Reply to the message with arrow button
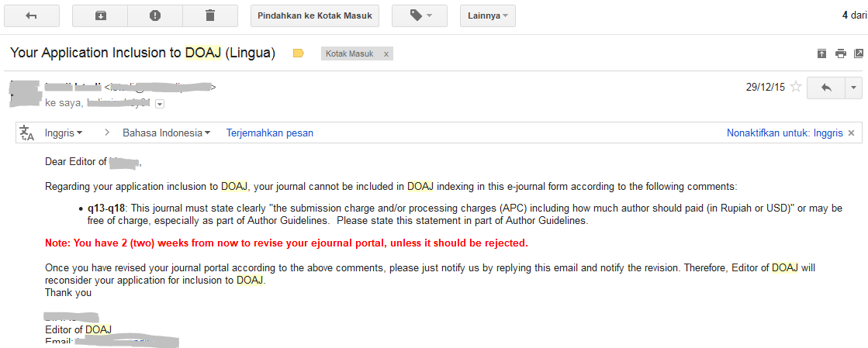This screenshot has width=868, height=348. pos(825,88)
